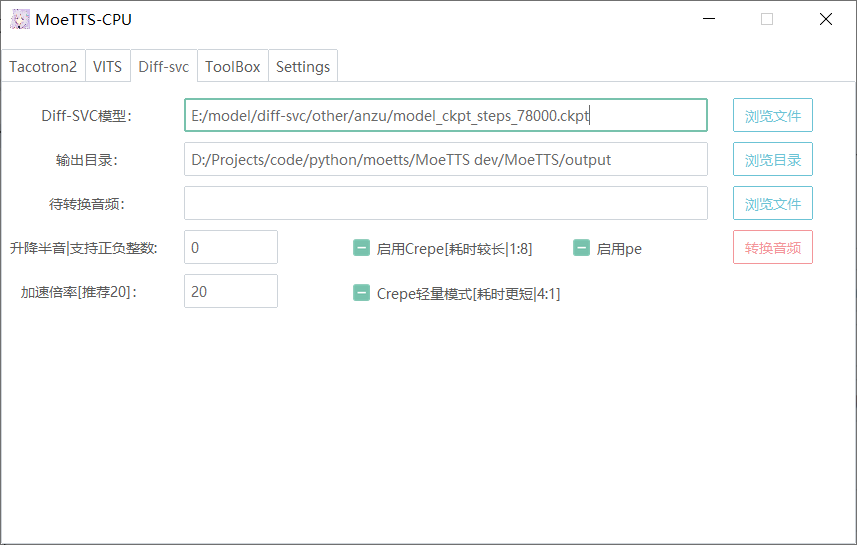This screenshot has height=545, width=857.
Task: Click the 输出目录 path input field
Action: [446, 159]
